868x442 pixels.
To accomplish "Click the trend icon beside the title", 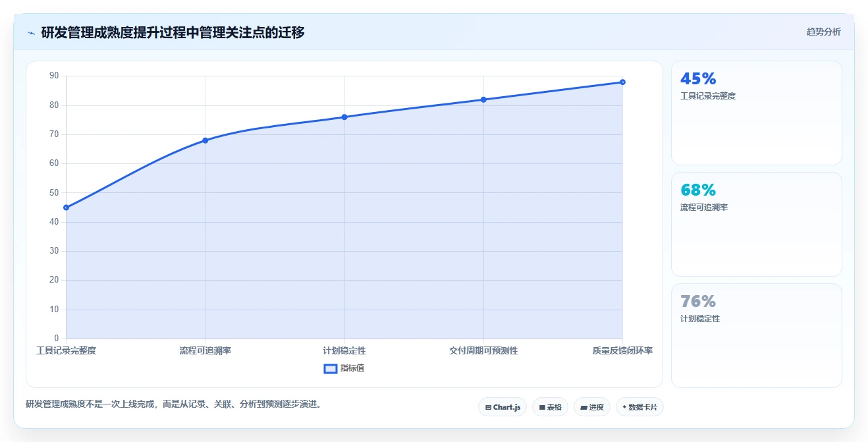I will (x=31, y=33).
